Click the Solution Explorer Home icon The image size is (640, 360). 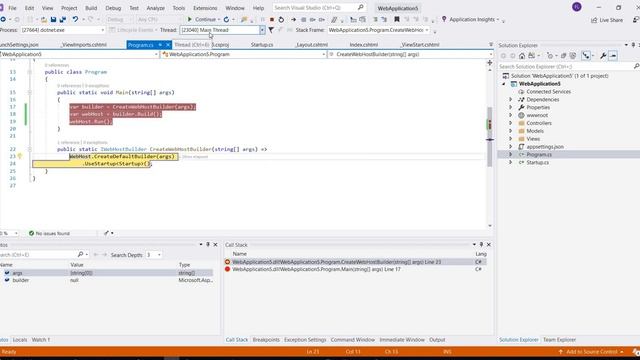(x=522, y=56)
